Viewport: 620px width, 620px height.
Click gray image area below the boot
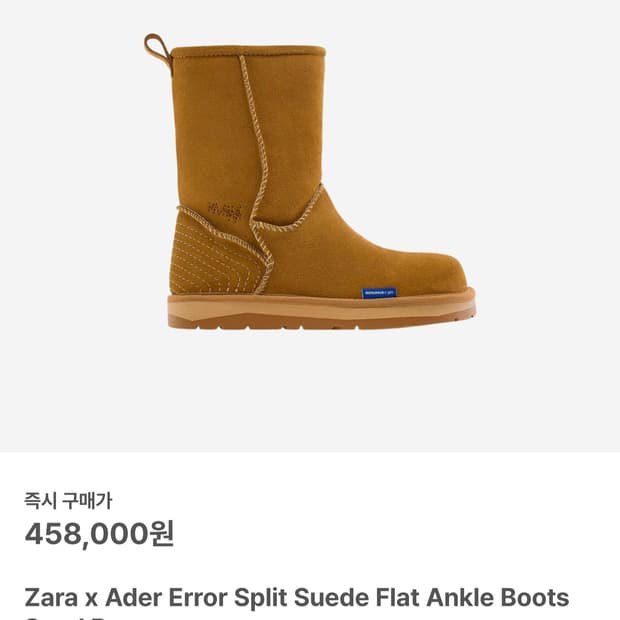310,391
